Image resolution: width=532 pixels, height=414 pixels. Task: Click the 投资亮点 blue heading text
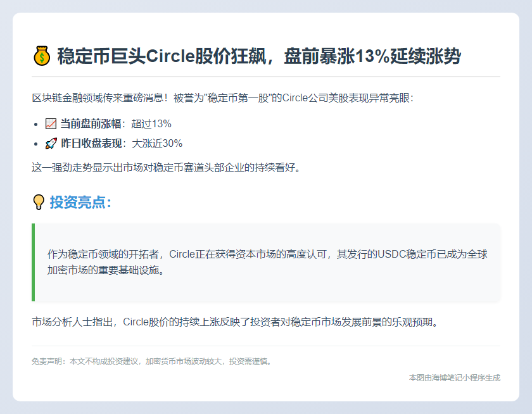coord(81,202)
